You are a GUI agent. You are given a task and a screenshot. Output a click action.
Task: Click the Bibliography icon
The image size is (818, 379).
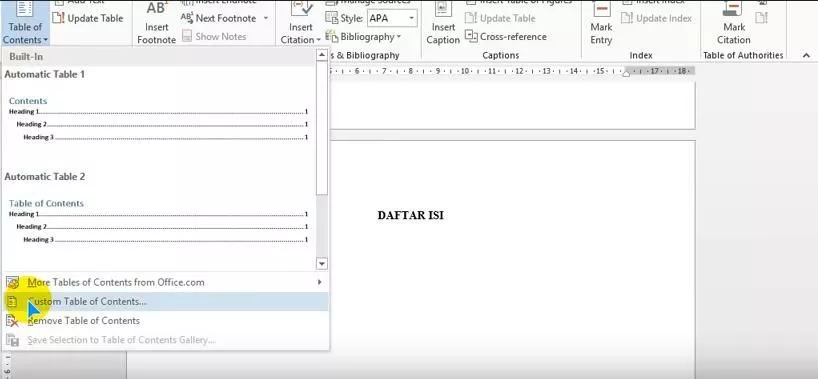click(x=331, y=37)
